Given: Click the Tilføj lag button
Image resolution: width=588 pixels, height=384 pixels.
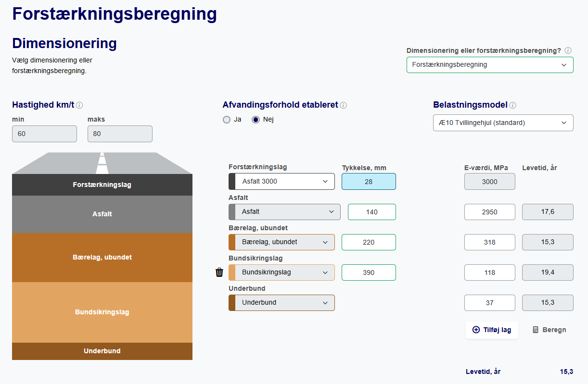Looking at the screenshot, I should coord(492,330).
